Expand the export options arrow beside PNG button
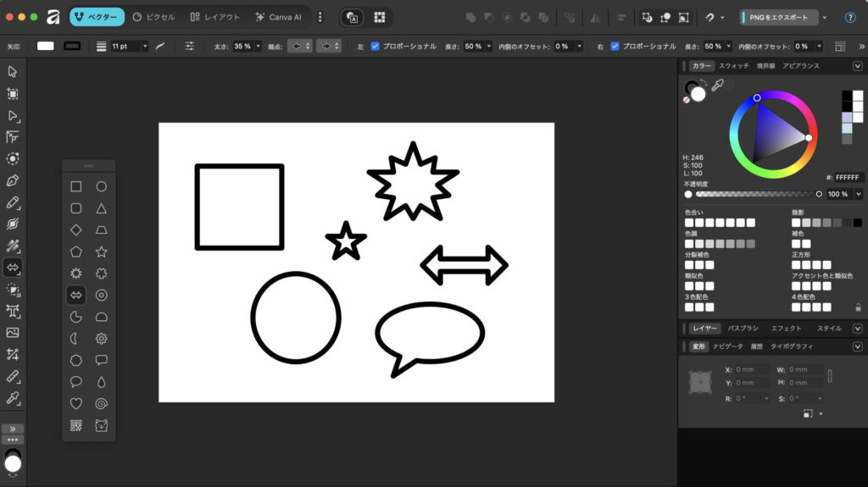The width and height of the screenshot is (868, 487). [825, 17]
